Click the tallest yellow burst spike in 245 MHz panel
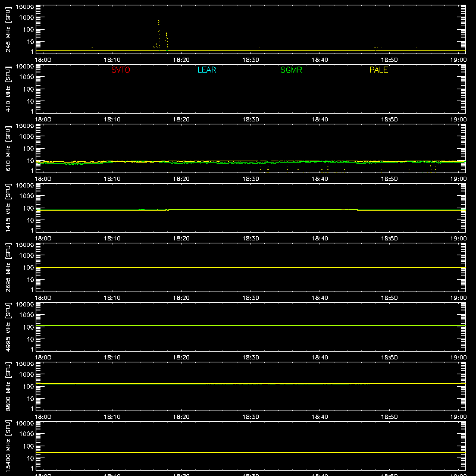Viewport: 476px width, 476px height. (x=159, y=34)
